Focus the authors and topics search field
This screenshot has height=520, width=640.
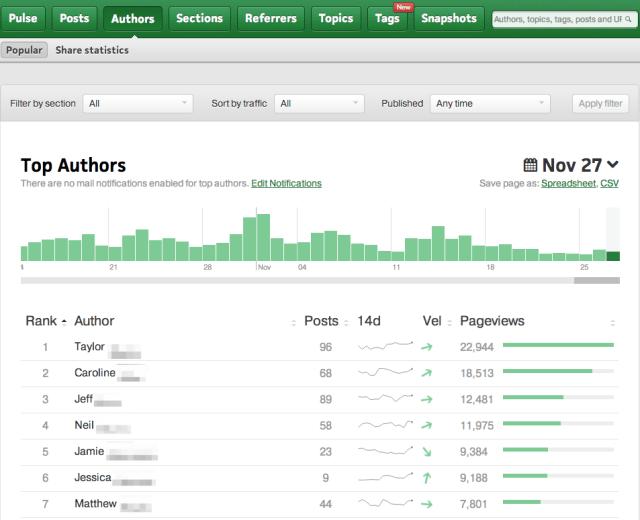point(556,19)
